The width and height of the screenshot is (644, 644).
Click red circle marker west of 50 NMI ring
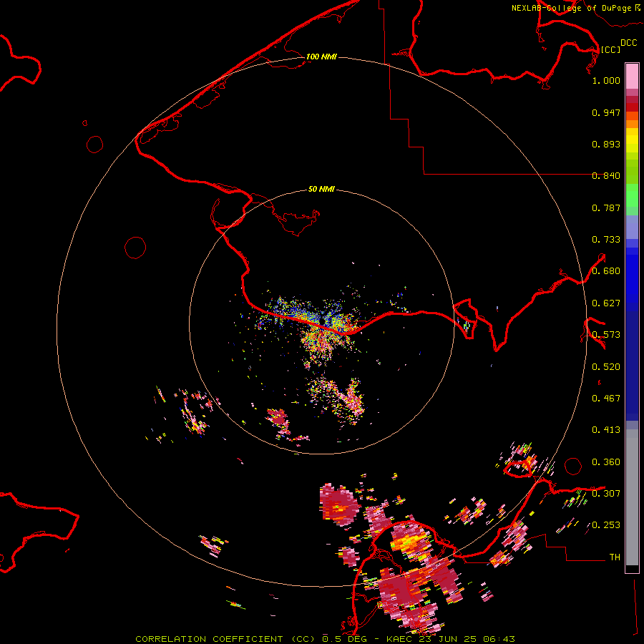(x=135, y=248)
